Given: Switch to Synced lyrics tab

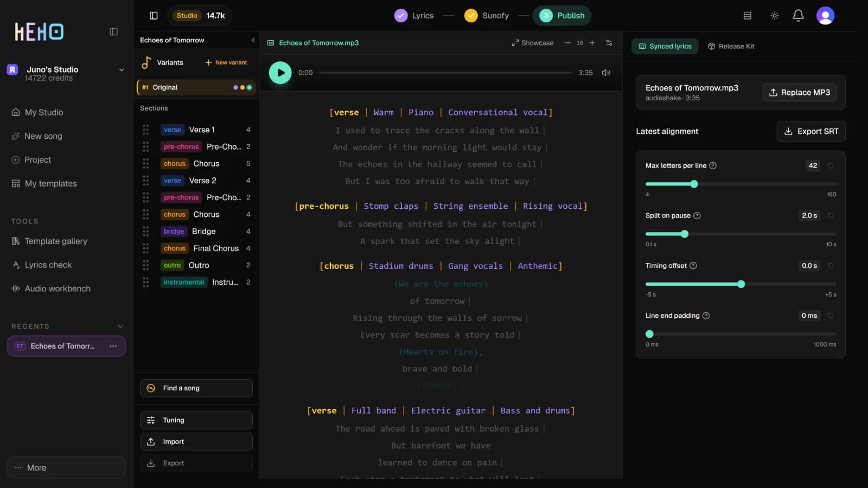Looking at the screenshot, I should (665, 46).
